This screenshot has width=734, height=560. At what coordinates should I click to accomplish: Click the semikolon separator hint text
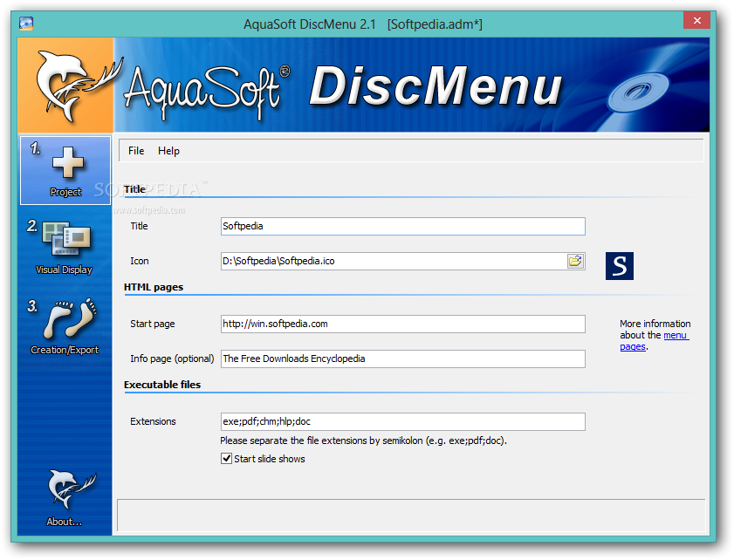(x=363, y=440)
